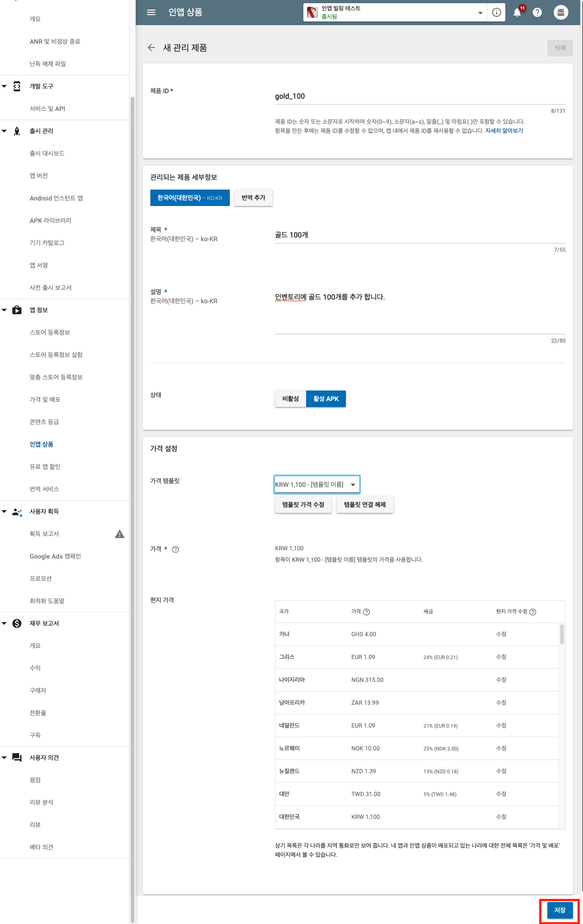Open 콘텐츠 등급 in the sidebar

tap(44, 422)
